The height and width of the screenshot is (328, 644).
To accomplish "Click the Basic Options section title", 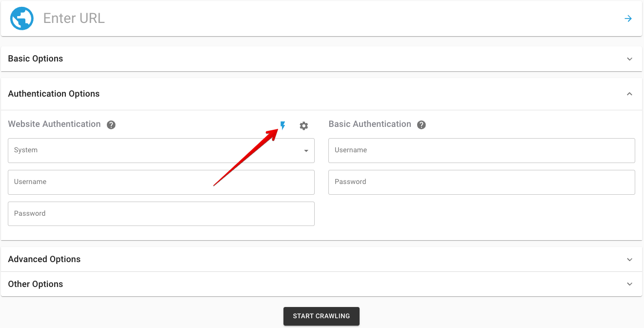I will (x=36, y=59).
